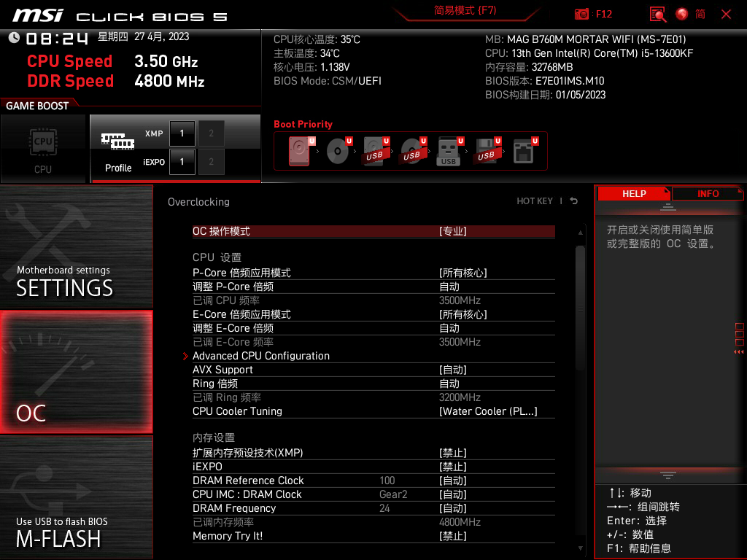
Task: Select the optical disc boot device icon
Action: pos(336,151)
